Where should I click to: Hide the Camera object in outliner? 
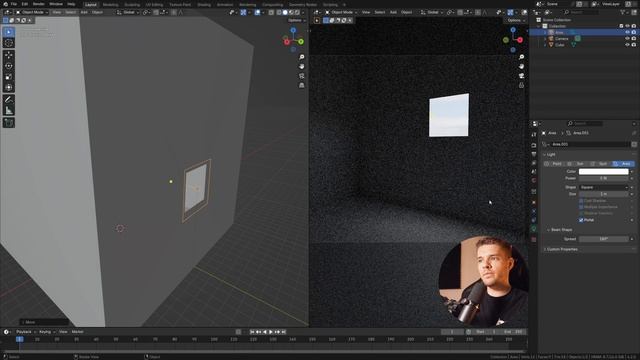[x=627, y=38]
